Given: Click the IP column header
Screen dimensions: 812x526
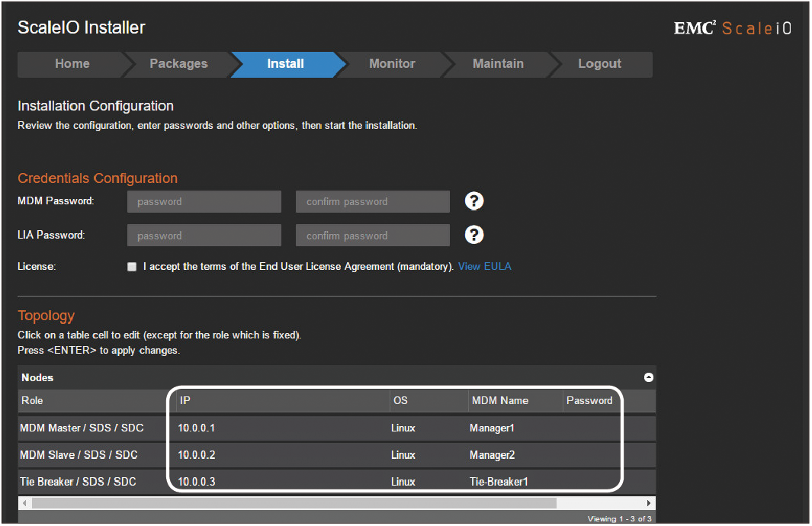Looking at the screenshot, I should click(x=283, y=401).
